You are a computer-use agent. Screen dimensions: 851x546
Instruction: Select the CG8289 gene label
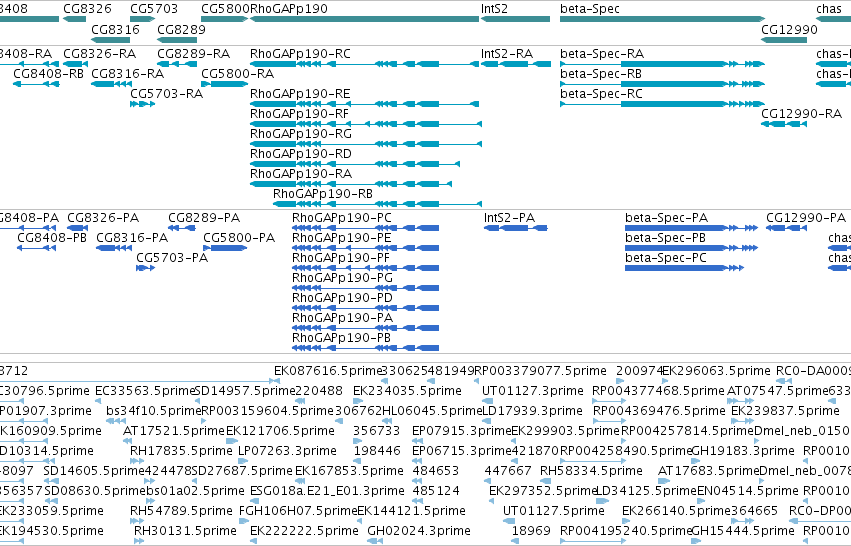click(x=181, y=29)
